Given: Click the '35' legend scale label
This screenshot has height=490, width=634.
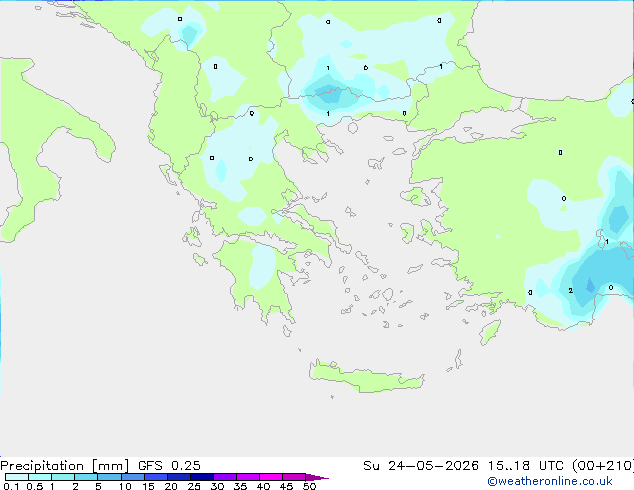Looking at the screenshot, I should pos(240,486).
